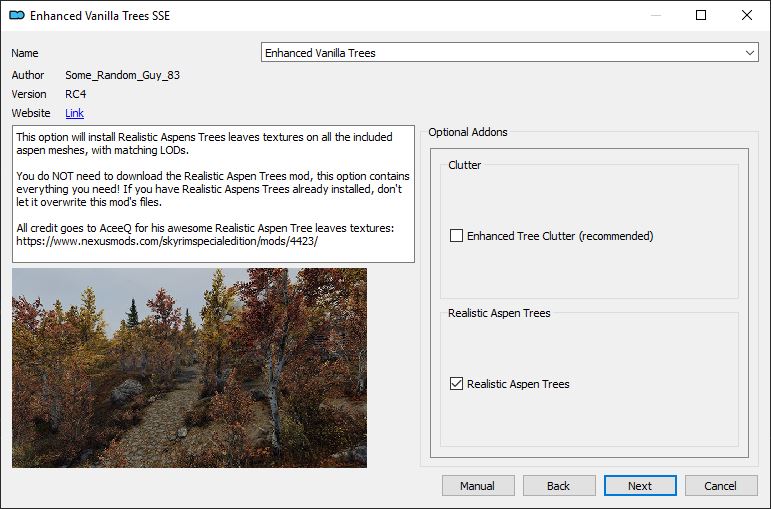The height and width of the screenshot is (509, 771).
Task: Enable Enhanced Tree Clutter (recommended) checkbox
Action: pyautogui.click(x=456, y=236)
